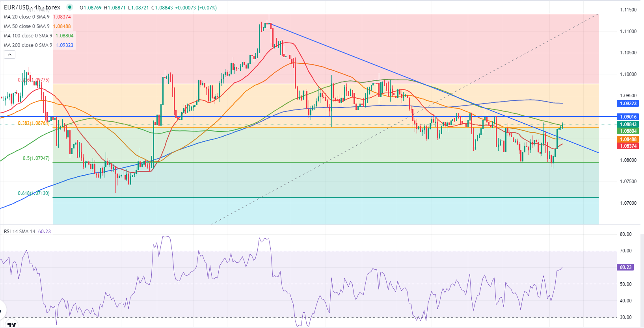Open the TradingView logo at bottom left
Viewport: 644px width, 328px height.
(x=12, y=325)
